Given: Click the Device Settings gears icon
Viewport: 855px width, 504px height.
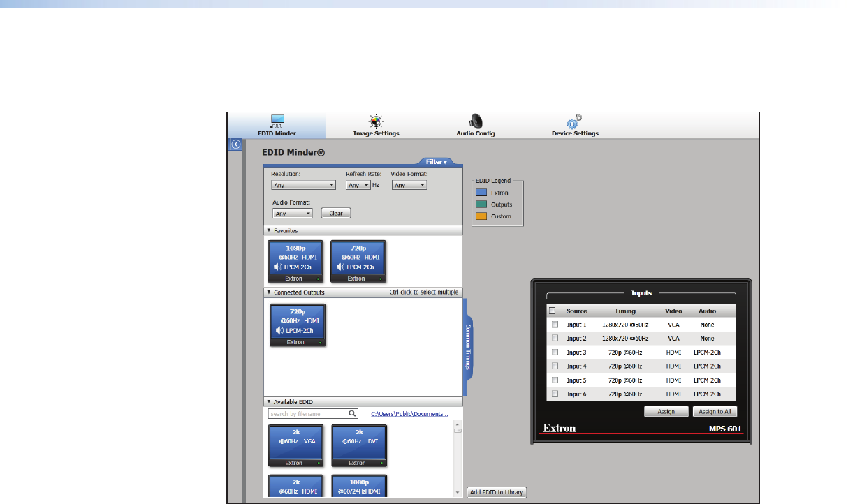Looking at the screenshot, I should tap(574, 121).
